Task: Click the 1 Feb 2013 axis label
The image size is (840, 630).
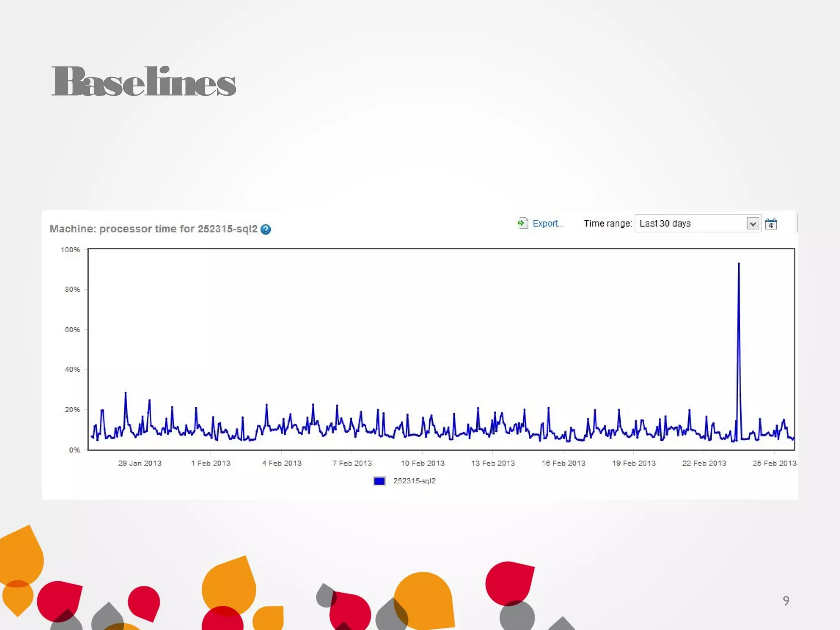Action: [x=211, y=463]
